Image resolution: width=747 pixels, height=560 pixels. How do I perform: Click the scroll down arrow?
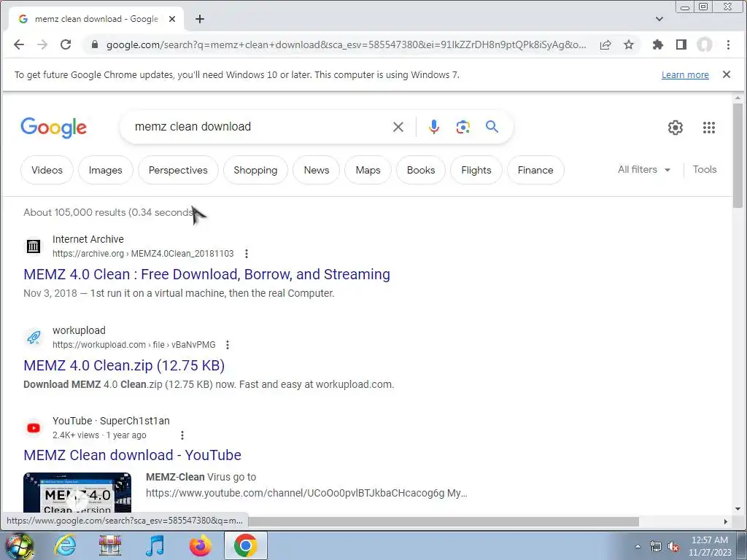click(738, 509)
